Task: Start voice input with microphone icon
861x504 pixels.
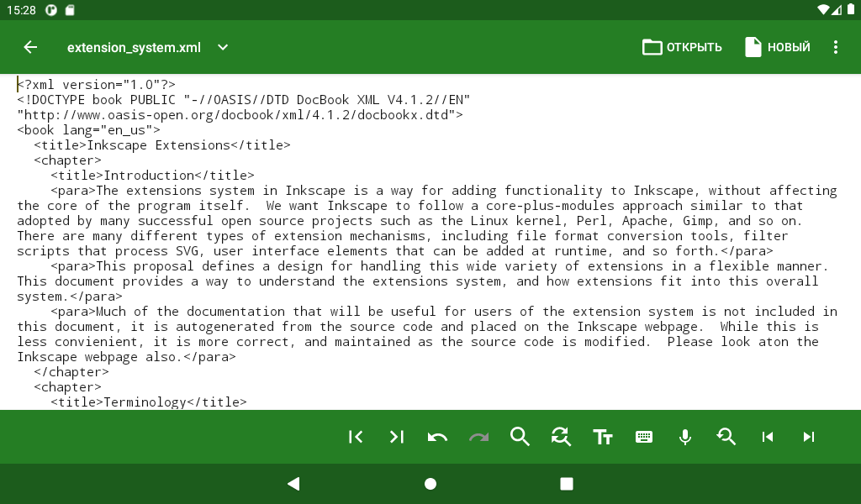Action: (x=684, y=437)
